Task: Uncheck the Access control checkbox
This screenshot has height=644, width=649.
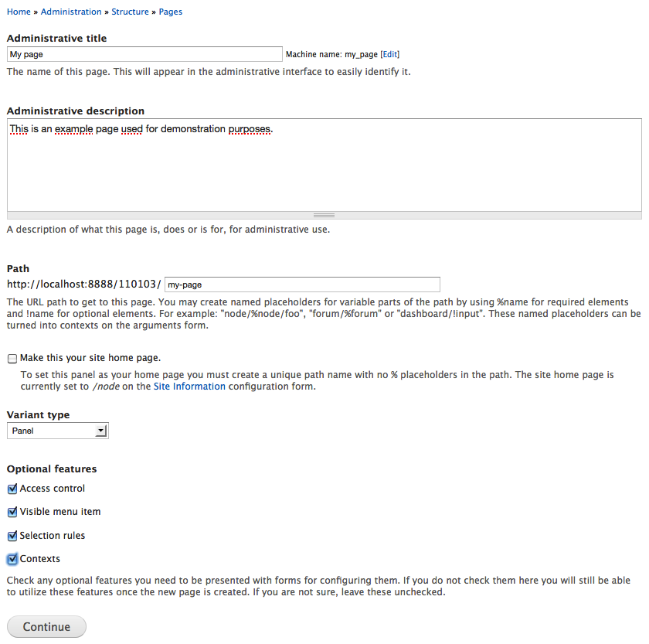Action: coord(12,489)
